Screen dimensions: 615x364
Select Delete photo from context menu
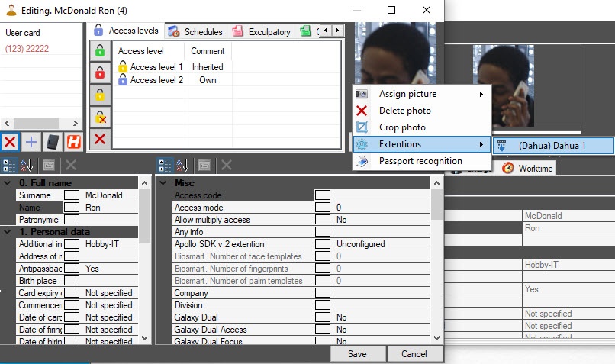pos(404,111)
